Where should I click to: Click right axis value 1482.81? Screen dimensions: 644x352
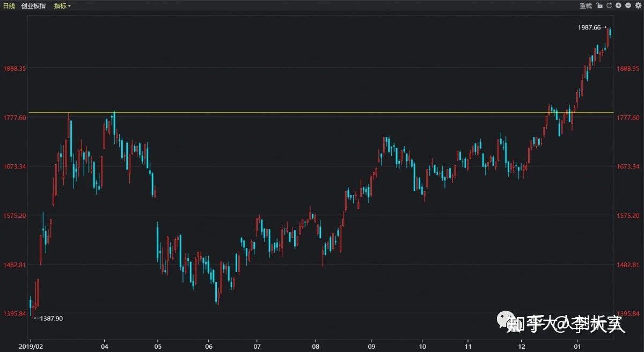coord(628,265)
